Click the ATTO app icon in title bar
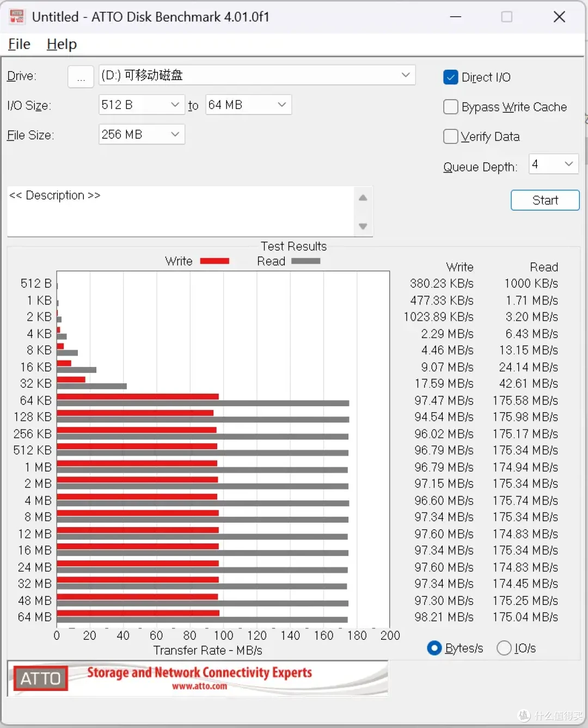Viewport: 588px width, 728px height. point(17,17)
